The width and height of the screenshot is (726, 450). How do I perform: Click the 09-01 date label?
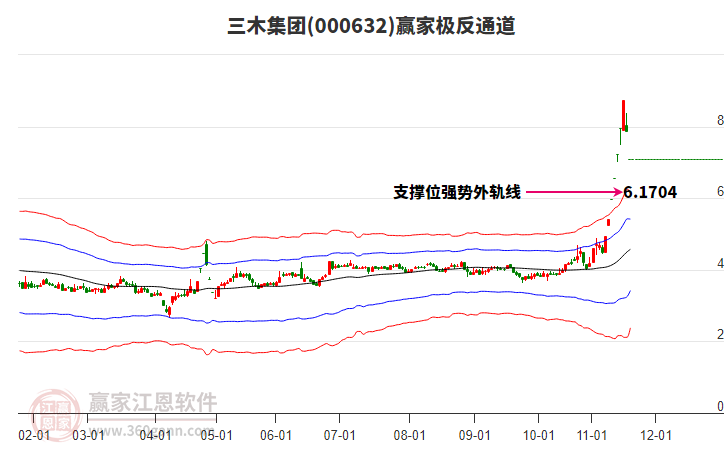click(x=474, y=435)
